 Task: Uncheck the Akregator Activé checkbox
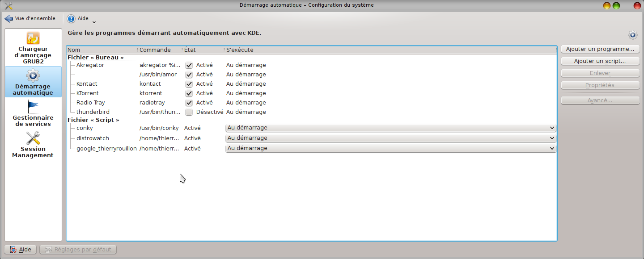tap(189, 65)
